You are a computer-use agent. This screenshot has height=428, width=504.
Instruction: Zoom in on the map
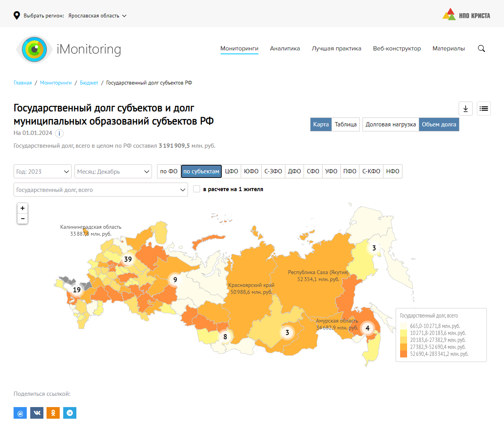point(22,208)
